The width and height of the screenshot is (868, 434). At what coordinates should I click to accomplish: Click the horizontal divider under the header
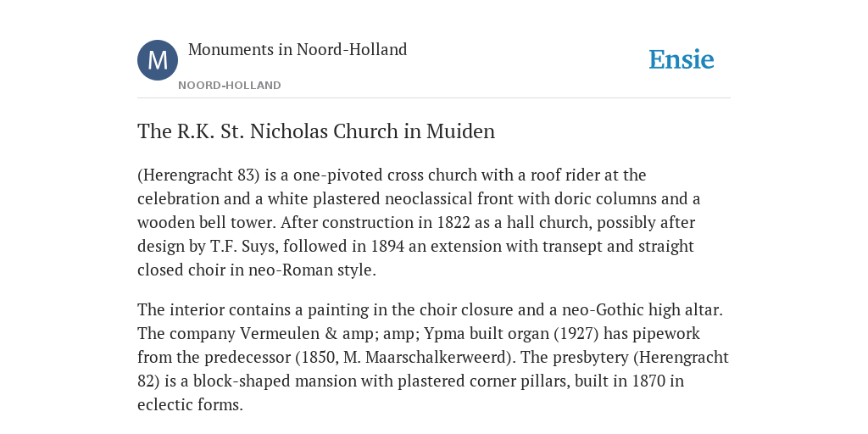tap(434, 98)
